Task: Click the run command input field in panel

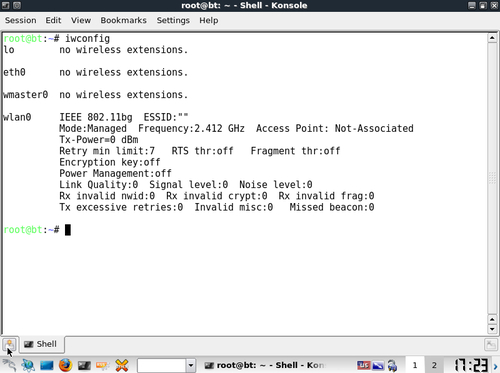Action: tap(161, 365)
